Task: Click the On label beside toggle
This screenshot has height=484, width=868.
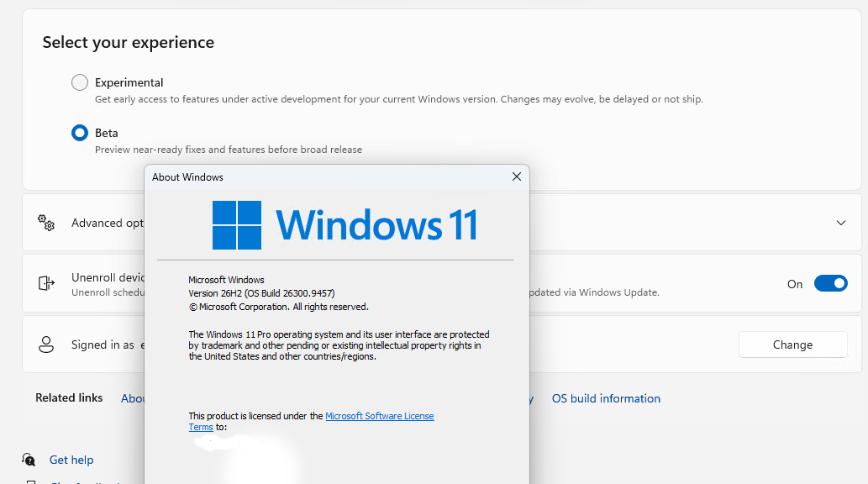Action: [795, 284]
